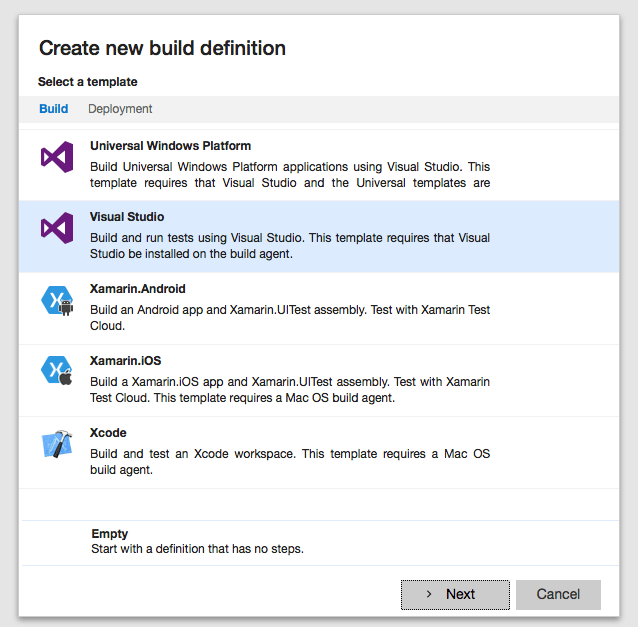Click the Universal Windows Platform description text
Viewport: 638px width, 627px height.
290,175
